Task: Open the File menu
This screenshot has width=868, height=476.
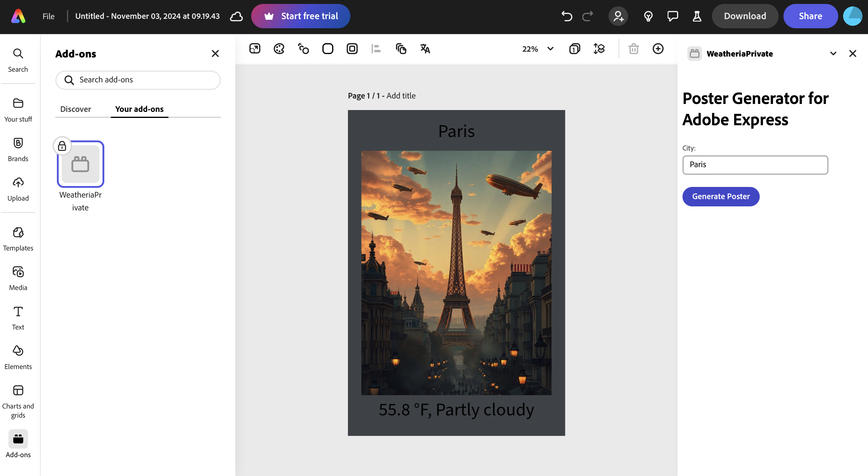Action: click(48, 16)
